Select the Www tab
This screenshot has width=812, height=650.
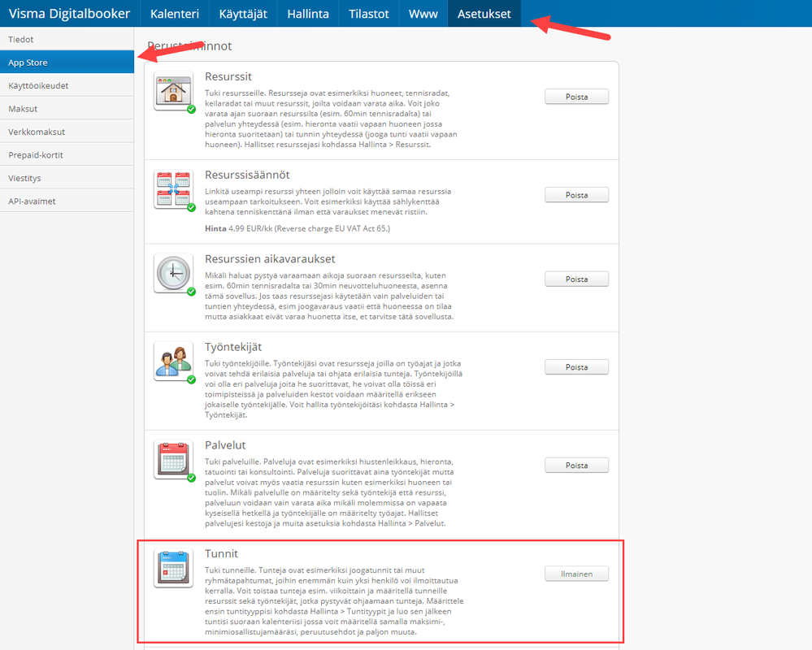pyautogui.click(x=423, y=14)
